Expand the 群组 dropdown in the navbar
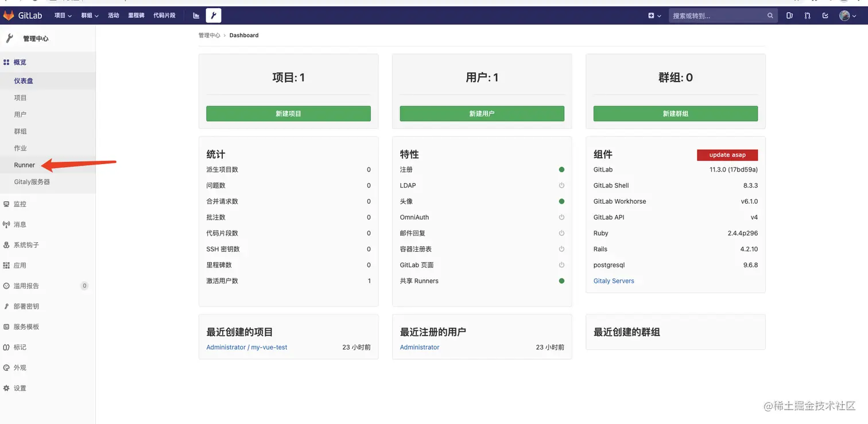Viewport: 868px width, 424px height. click(x=90, y=15)
